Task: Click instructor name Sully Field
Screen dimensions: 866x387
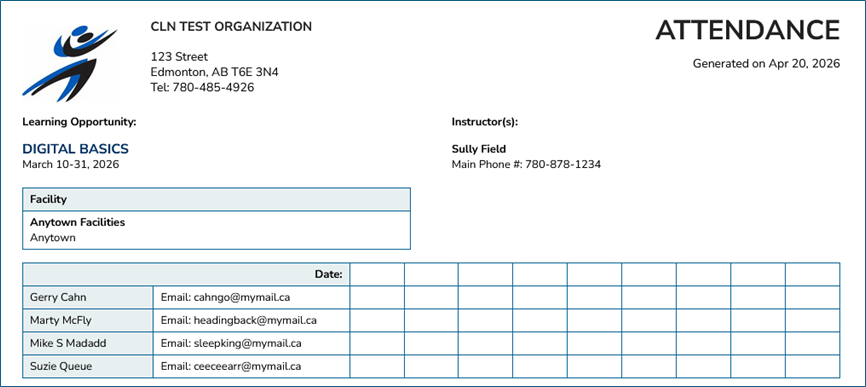Action: click(479, 149)
